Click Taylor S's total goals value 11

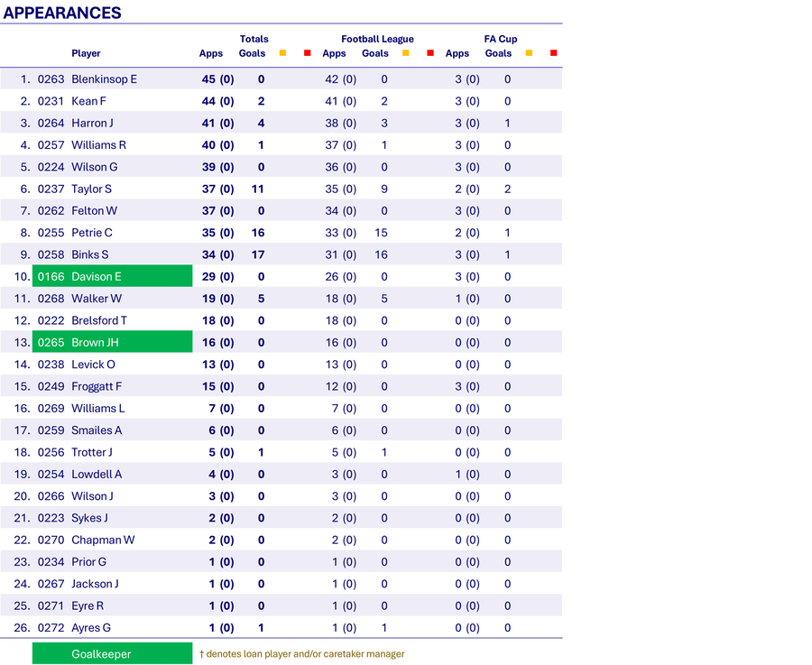tap(258, 189)
